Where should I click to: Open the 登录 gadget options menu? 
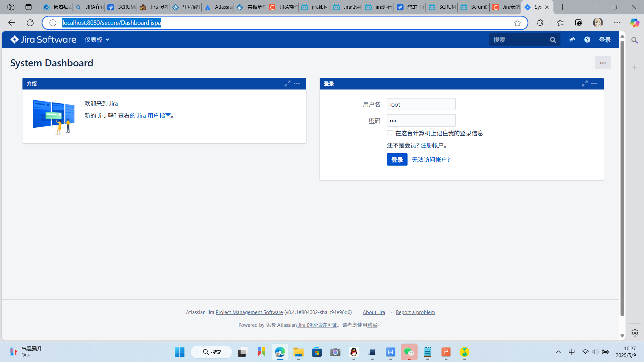pos(594,83)
